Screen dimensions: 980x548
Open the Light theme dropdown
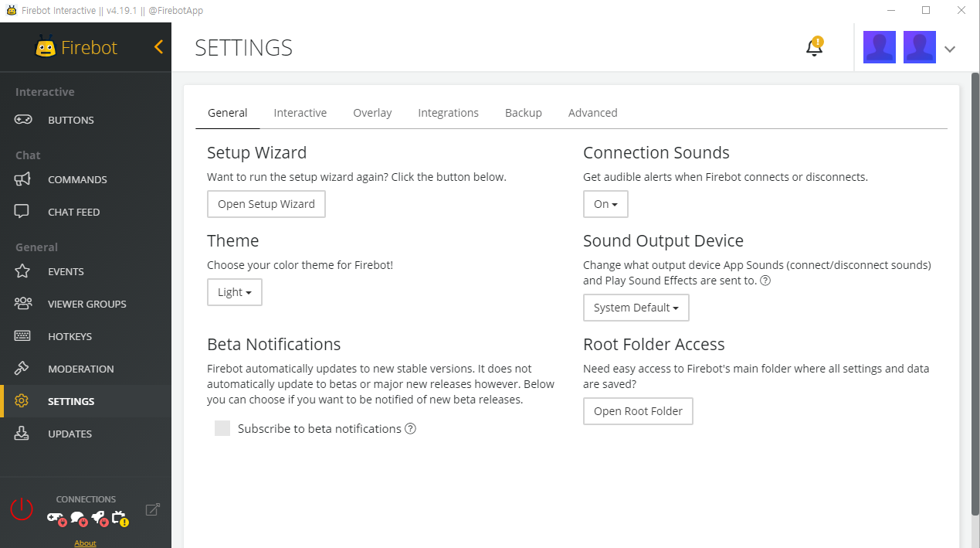[x=235, y=292]
